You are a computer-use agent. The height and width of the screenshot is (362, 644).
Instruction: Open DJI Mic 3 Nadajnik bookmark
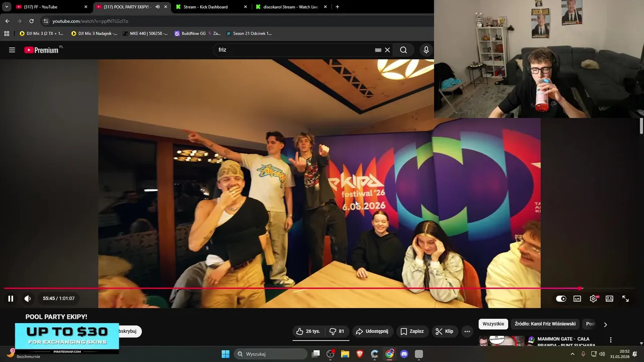tap(95, 34)
